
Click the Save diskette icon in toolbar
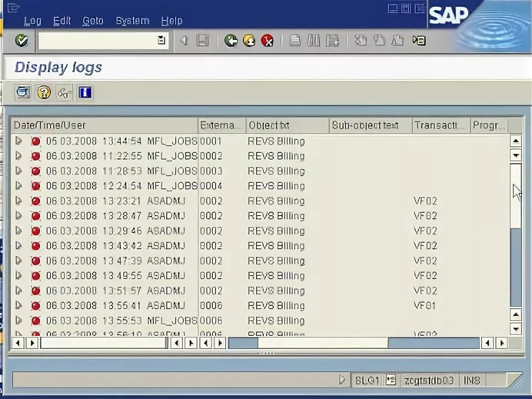tap(203, 40)
